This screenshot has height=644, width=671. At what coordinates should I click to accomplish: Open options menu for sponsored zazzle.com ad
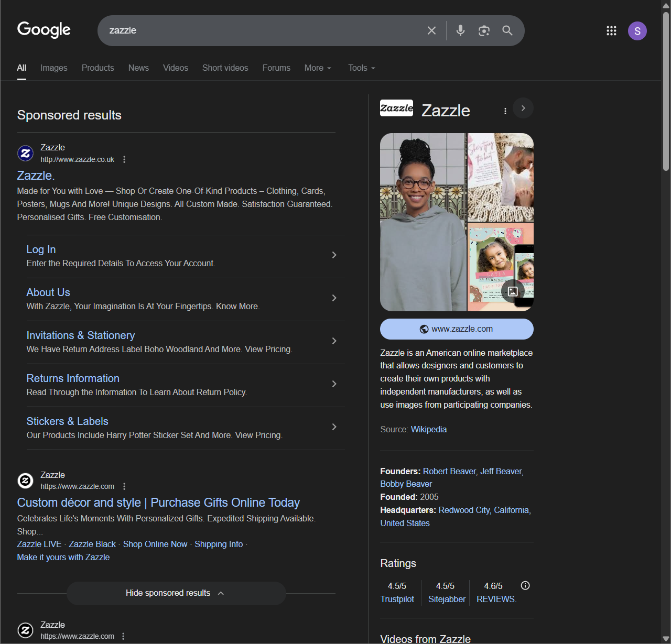click(x=124, y=486)
